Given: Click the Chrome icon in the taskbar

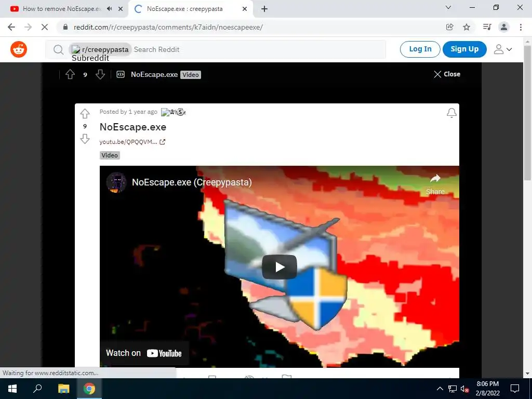Looking at the screenshot, I should (89, 389).
